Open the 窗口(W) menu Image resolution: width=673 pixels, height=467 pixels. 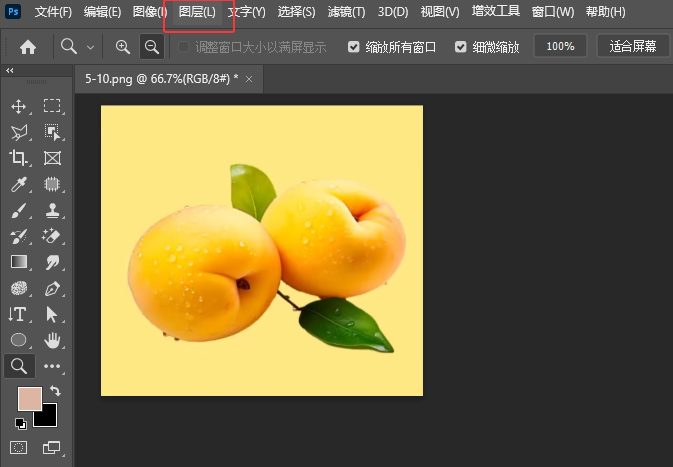tap(552, 12)
